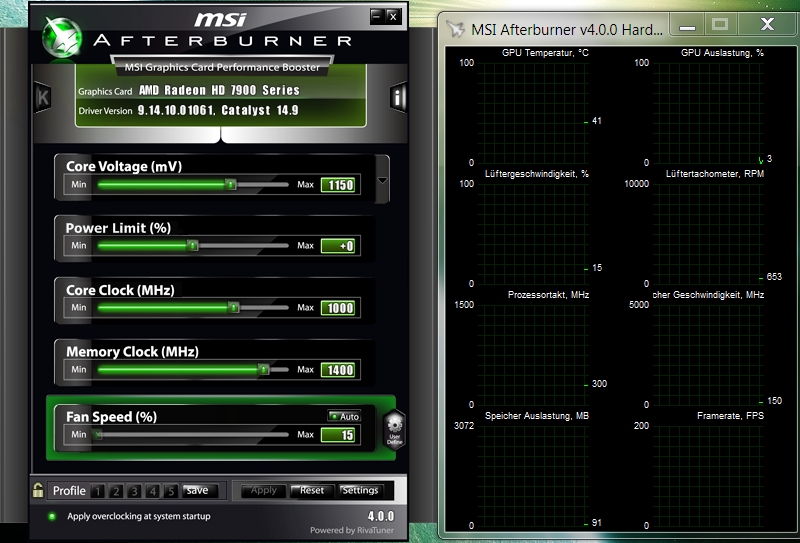The height and width of the screenshot is (543, 800).
Task: Click the Apply button
Action: tap(263, 490)
